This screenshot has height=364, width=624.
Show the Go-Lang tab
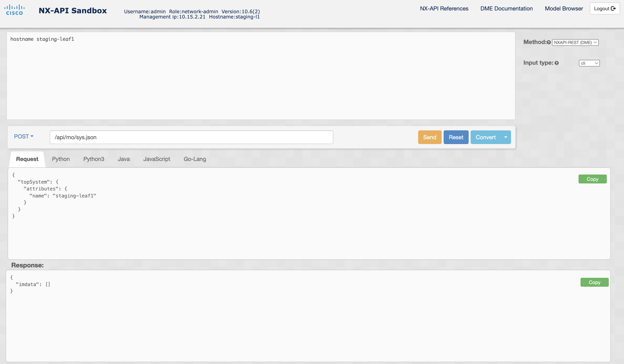coord(195,159)
